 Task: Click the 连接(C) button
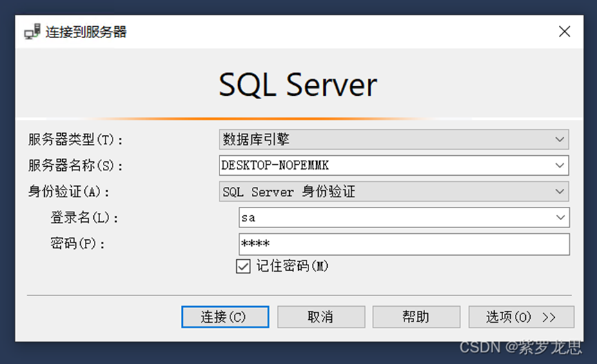pyautogui.click(x=225, y=317)
